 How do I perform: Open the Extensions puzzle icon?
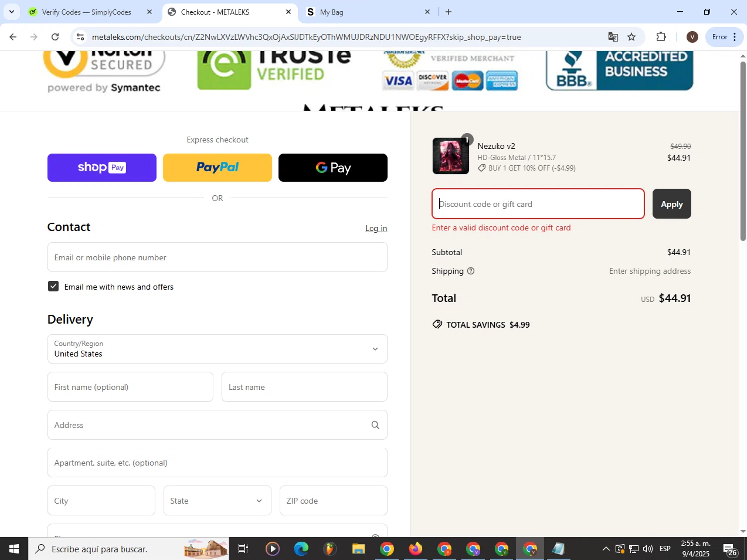pos(661,37)
